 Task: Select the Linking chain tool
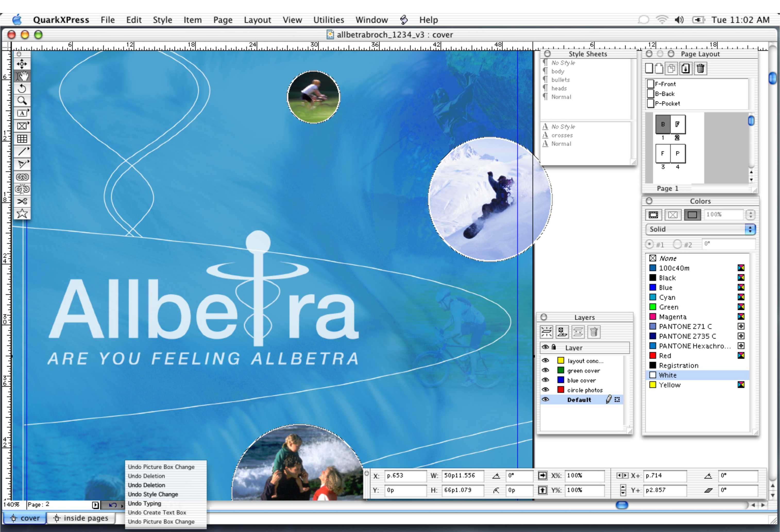click(22, 177)
